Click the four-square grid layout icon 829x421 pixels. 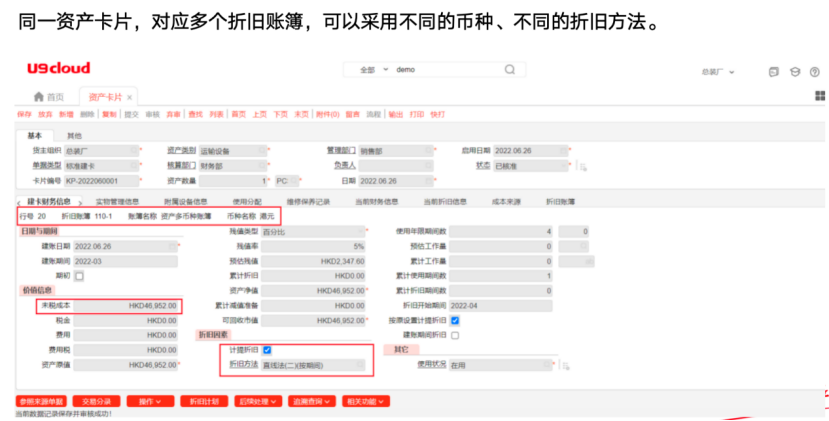tap(819, 97)
